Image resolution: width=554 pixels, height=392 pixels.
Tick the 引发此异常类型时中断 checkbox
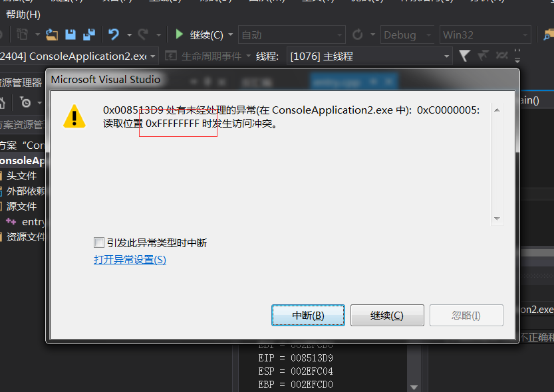tap(99, 243)
